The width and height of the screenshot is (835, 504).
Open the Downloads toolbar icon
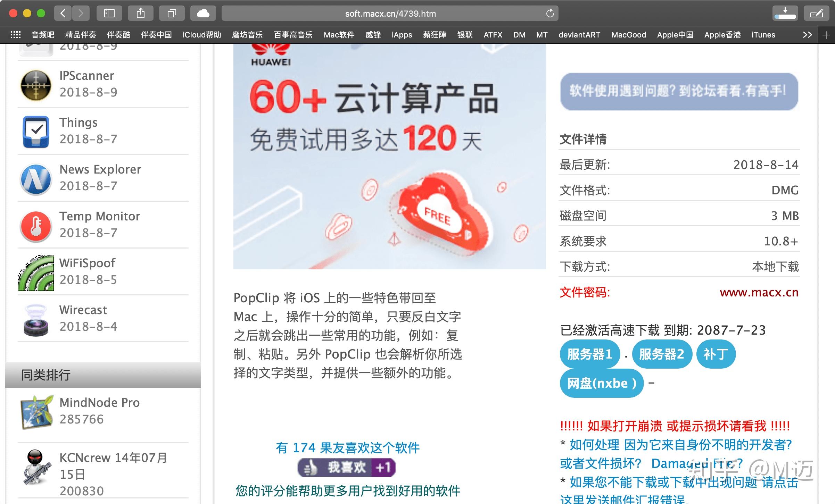coord(785,14)
